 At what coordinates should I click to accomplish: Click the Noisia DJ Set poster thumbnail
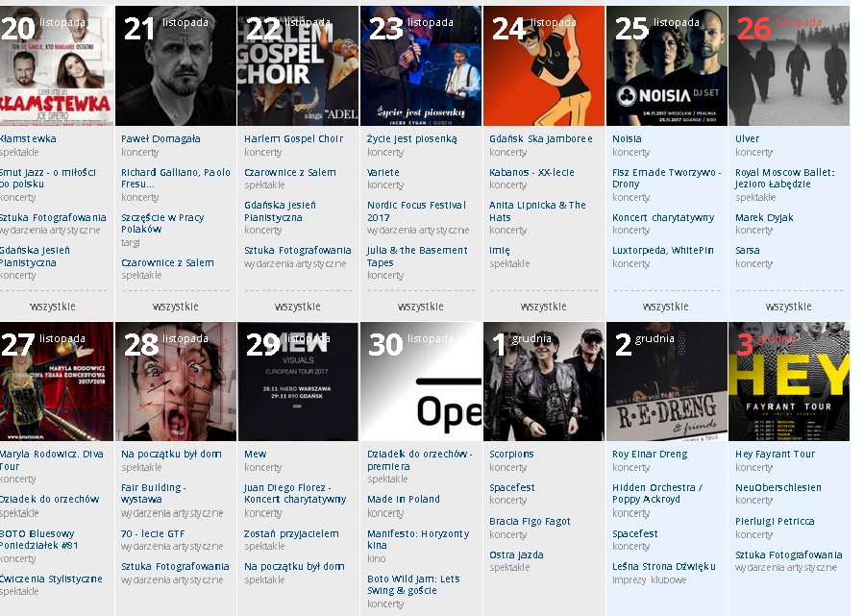click(667, 66)
